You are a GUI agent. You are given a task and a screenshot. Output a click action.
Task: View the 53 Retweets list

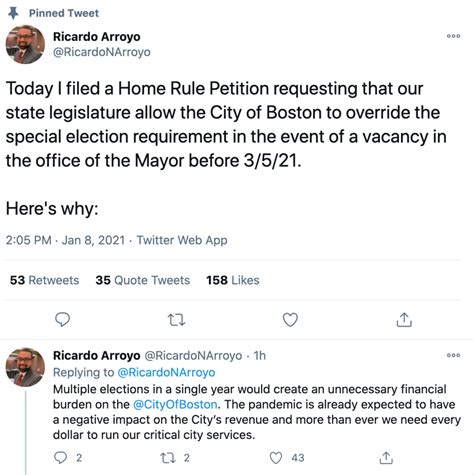[44, 280]
